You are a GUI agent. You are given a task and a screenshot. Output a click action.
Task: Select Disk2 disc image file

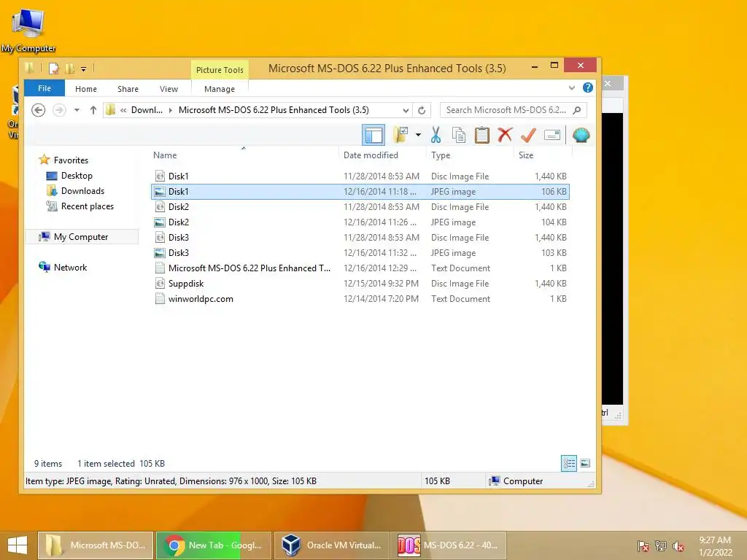[360, 206]
